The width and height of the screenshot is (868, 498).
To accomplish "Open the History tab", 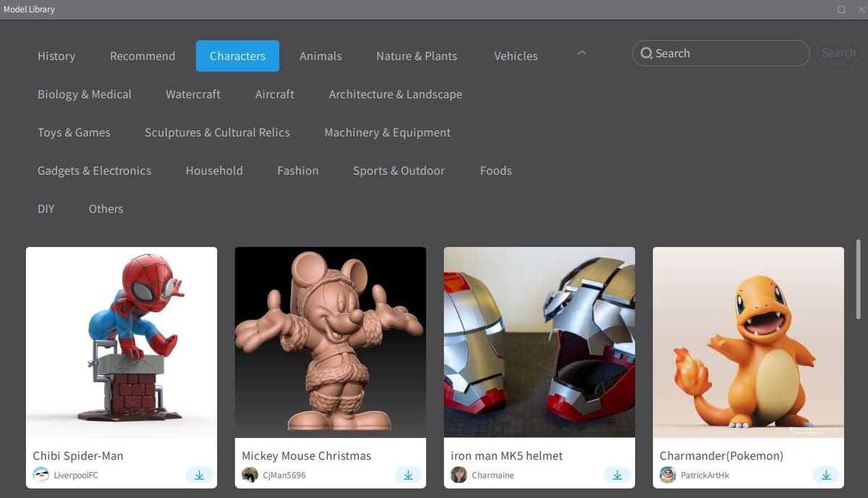I will [56, 56].
